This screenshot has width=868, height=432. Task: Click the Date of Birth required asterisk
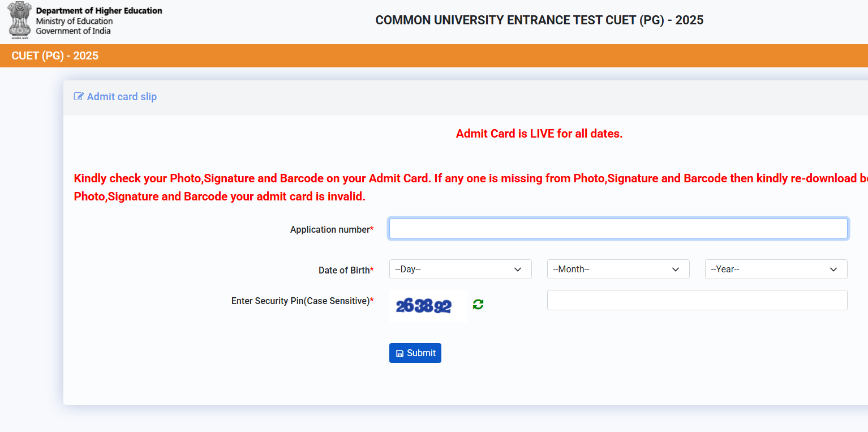372,270
